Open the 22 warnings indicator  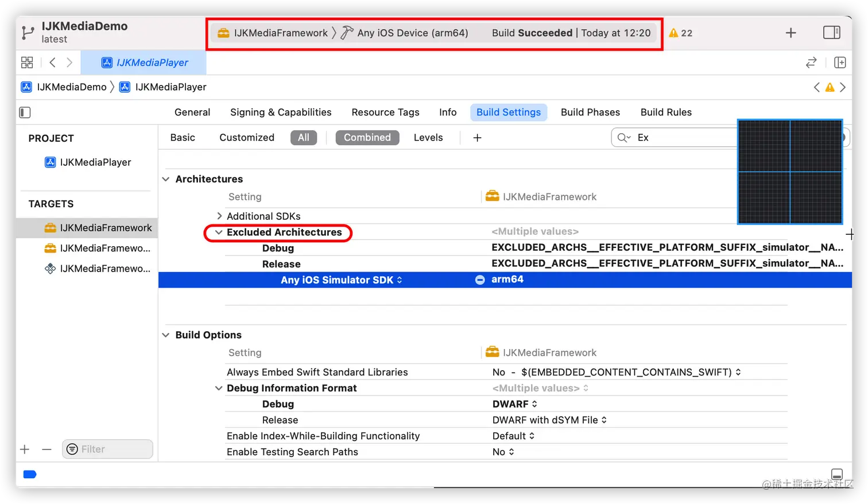click(x=681, y=33)
